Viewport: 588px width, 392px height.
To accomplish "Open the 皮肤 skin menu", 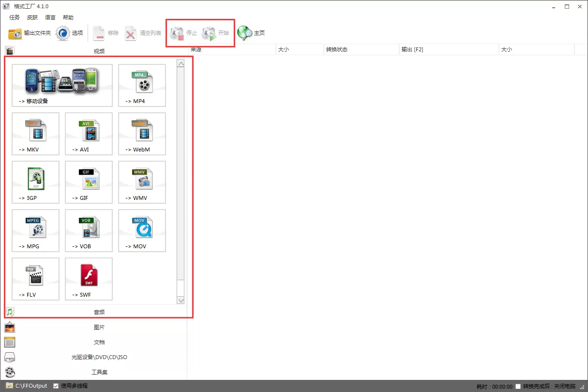I will [32, 17].
